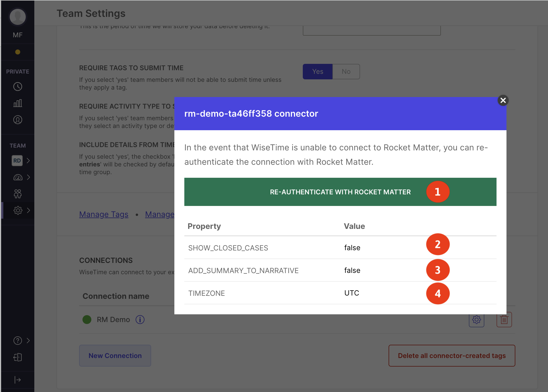Click the yellow status dot in sidebar
This screenshot has height=392, width=548.
(18, 52)
